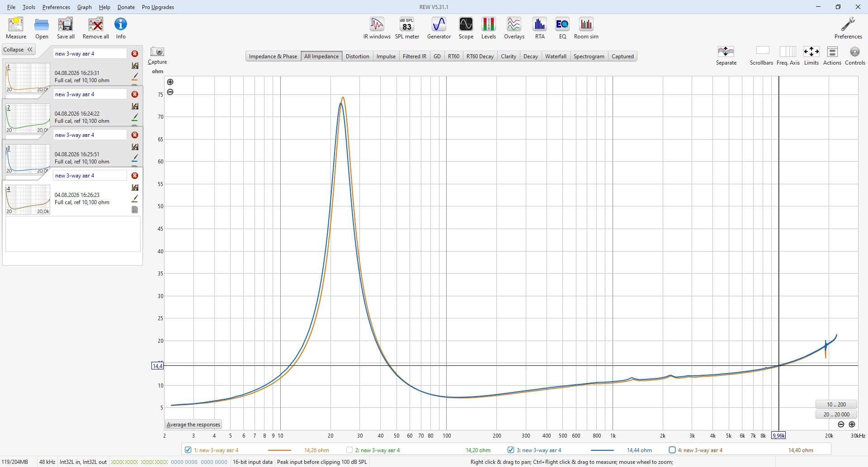Open the Scope tool
868x467 pixels.
pos(466,28)
